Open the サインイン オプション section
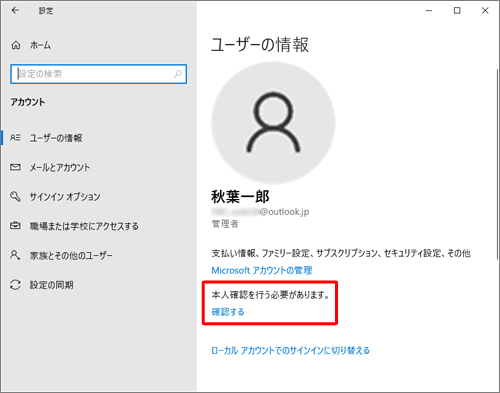Screen dimensions: 500x393 pyautogui.click(x=98, y=196)
